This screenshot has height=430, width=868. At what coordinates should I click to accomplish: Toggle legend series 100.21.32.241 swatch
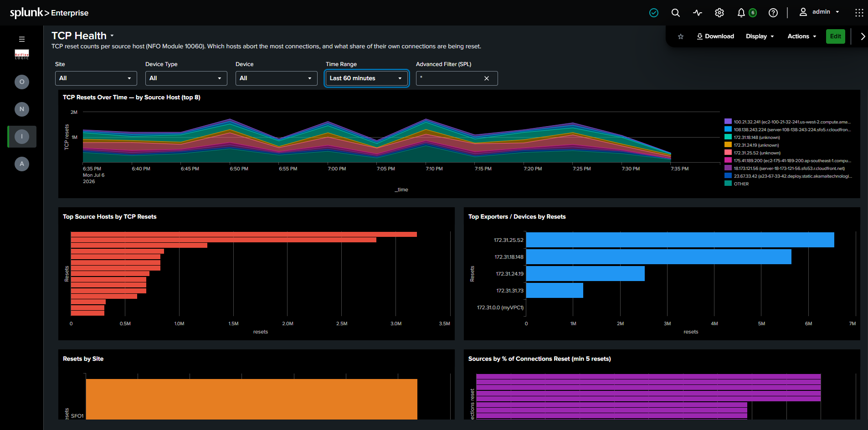tap(728, 122)
